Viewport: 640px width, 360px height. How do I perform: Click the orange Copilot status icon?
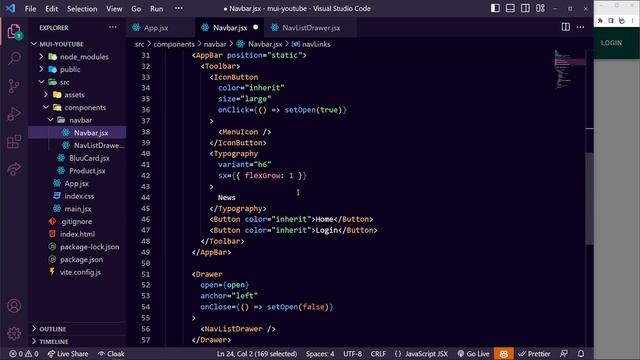click(504, 354)
